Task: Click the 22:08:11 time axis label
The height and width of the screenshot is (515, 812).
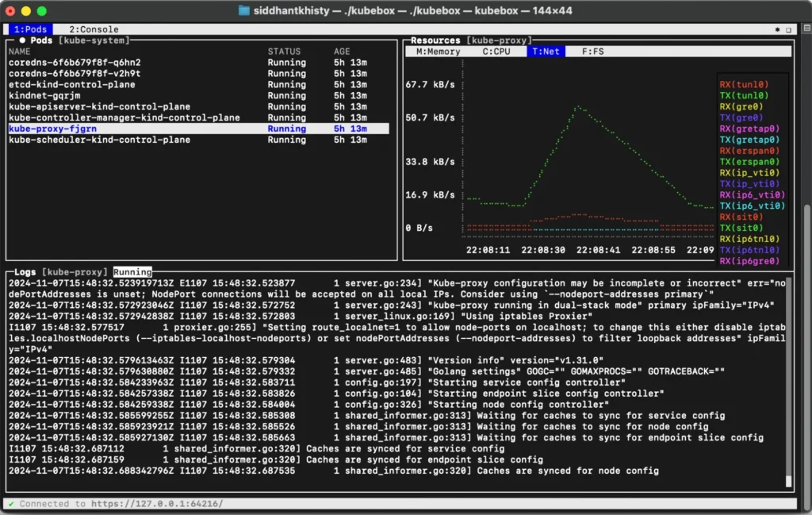Action: [x=488, y=250]
